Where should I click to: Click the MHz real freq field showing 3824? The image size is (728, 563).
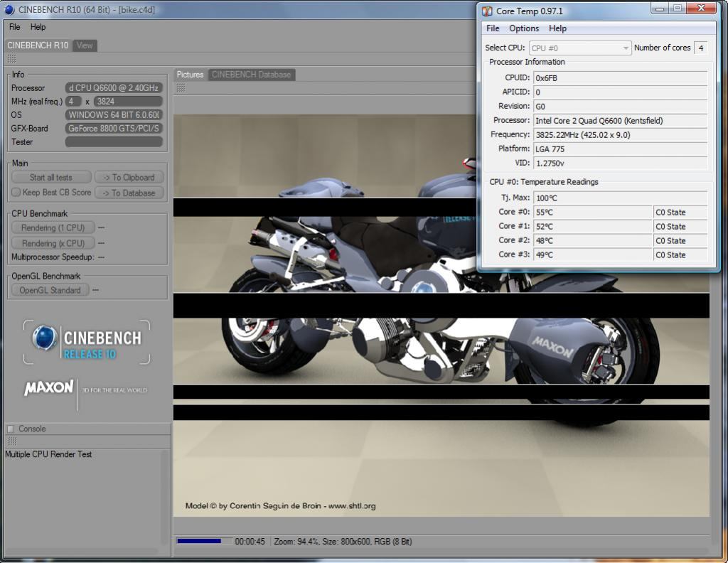tap(128, 101)
